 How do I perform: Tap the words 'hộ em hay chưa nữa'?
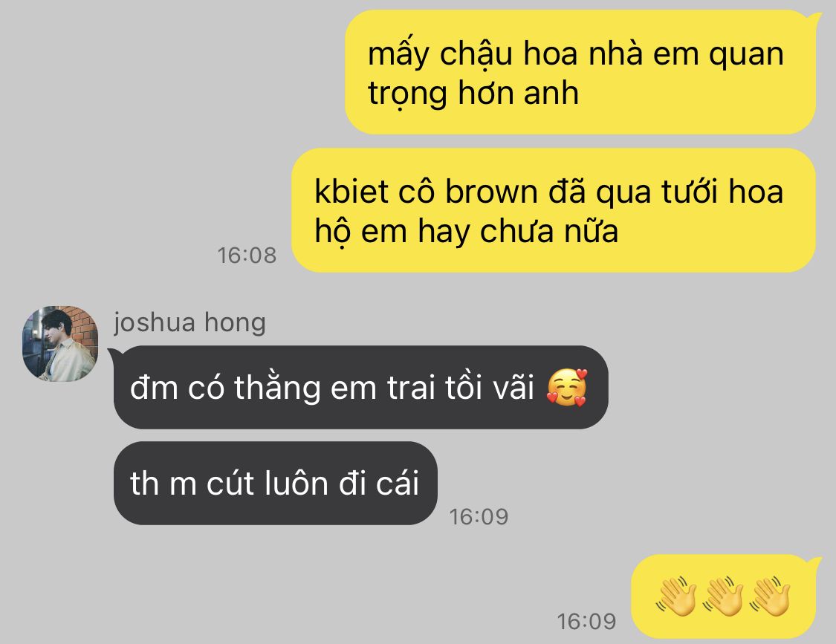[x=467, y=232]
